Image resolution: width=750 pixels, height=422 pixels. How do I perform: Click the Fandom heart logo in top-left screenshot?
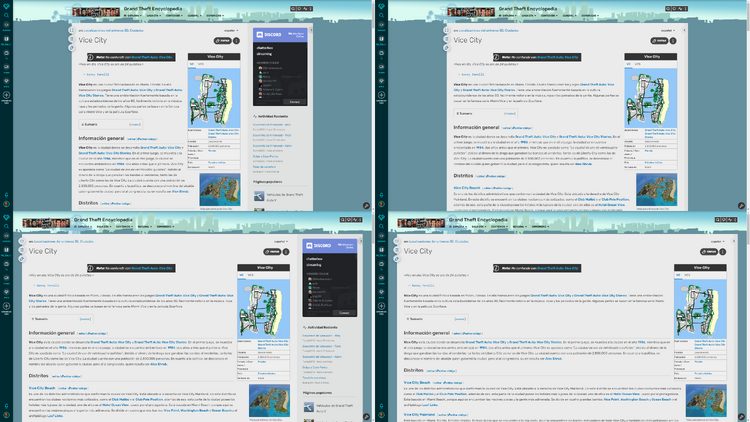pyautogui.click(x=6, y=6)
